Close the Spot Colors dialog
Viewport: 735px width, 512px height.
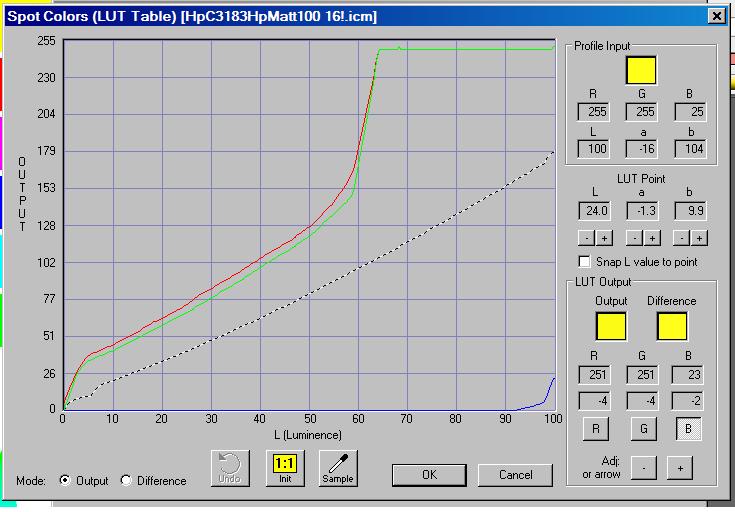[717, 16]
